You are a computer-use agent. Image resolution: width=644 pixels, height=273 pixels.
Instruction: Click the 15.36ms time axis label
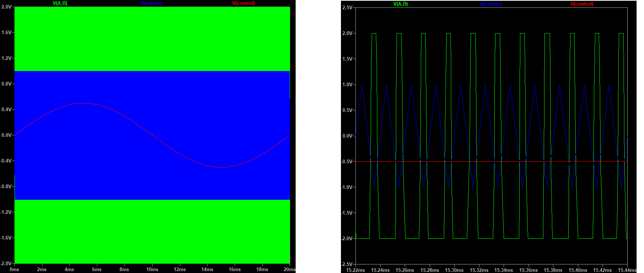pos(528,270)
